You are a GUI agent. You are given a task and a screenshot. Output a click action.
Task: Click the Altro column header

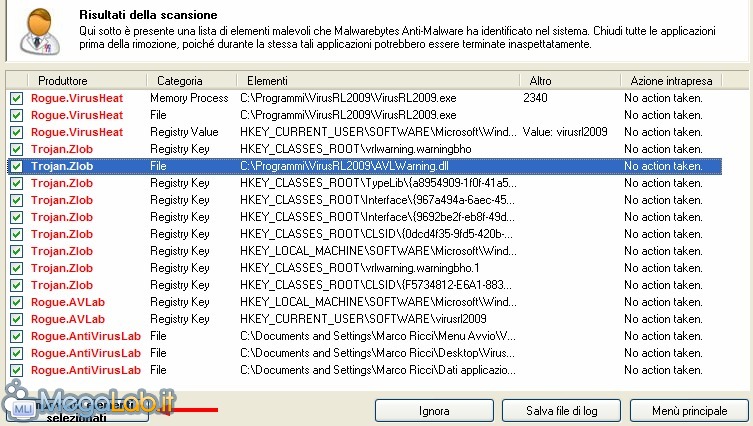coord(570,81)
